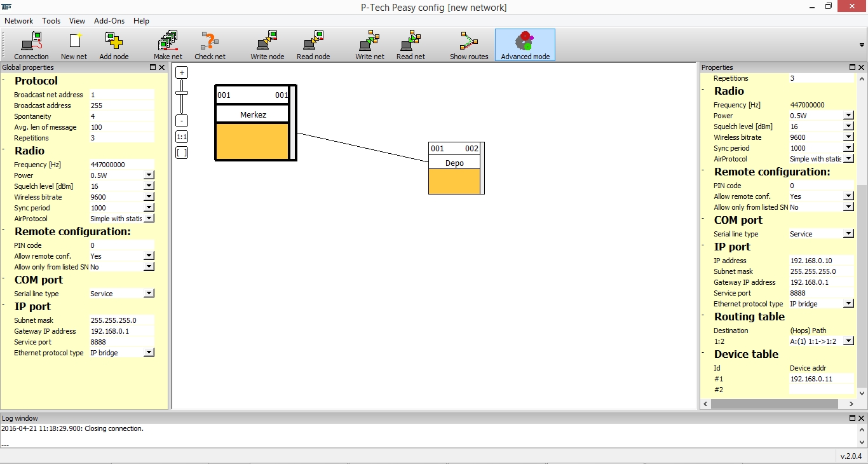Open Power dropdown in Global properties
The height and width of the screenshot is (464, 868).
149,175
